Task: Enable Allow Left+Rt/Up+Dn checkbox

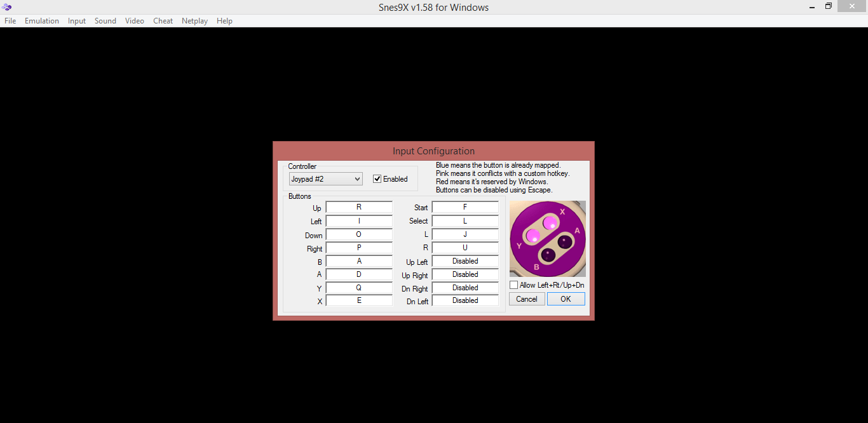Action: tap(514, 285)
